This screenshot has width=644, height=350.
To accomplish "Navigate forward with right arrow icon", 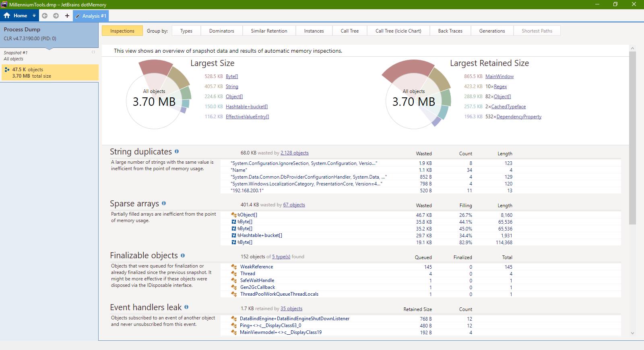I will (x=56, y=16).
